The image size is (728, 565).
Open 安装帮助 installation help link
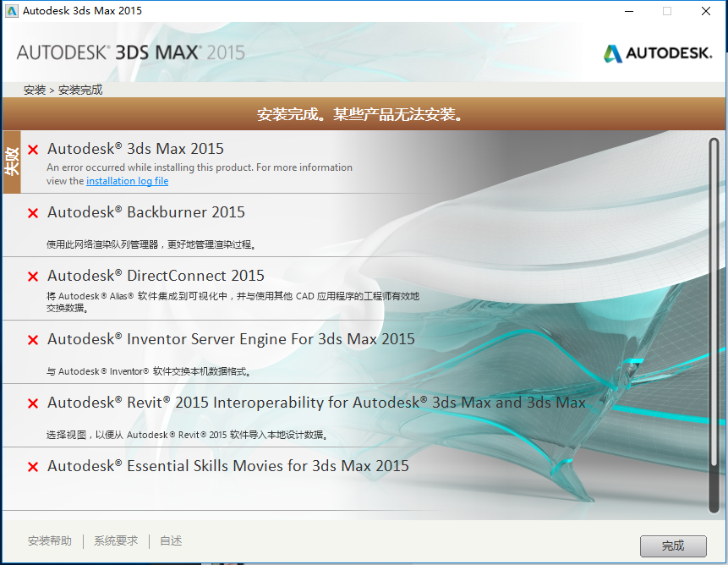50,540
